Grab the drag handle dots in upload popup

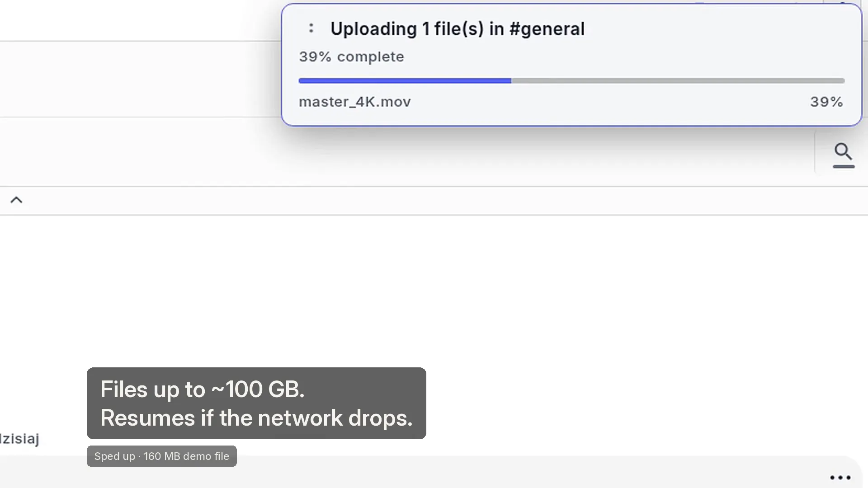(x=311, y=28)
